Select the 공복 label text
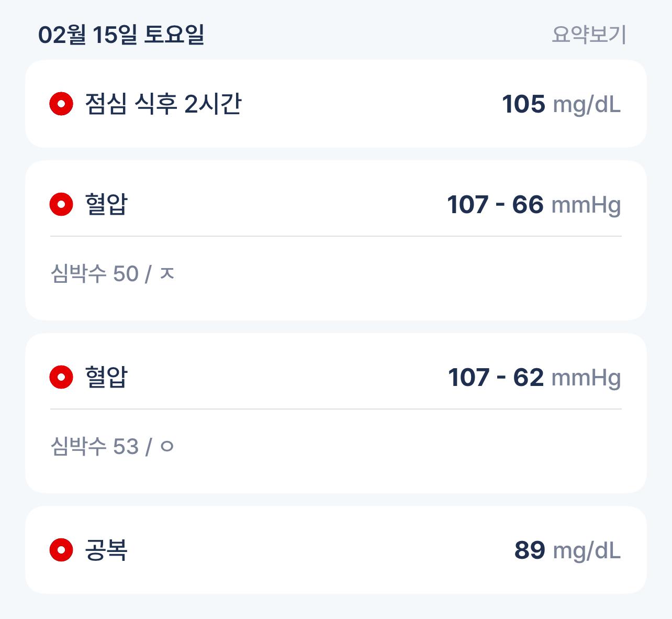672x619 pixels. (x=106, y=550)
